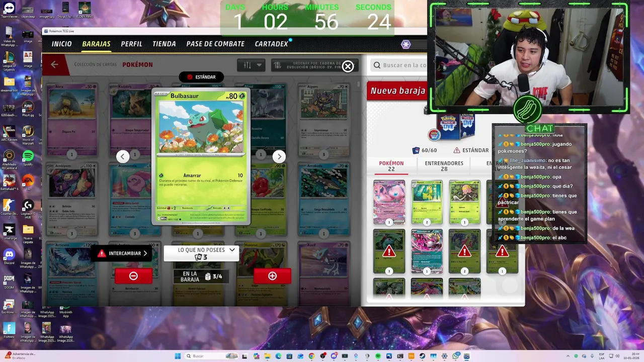
Task: Open Counter-Strike 2 desktop icon
Action: coord(9,208)
